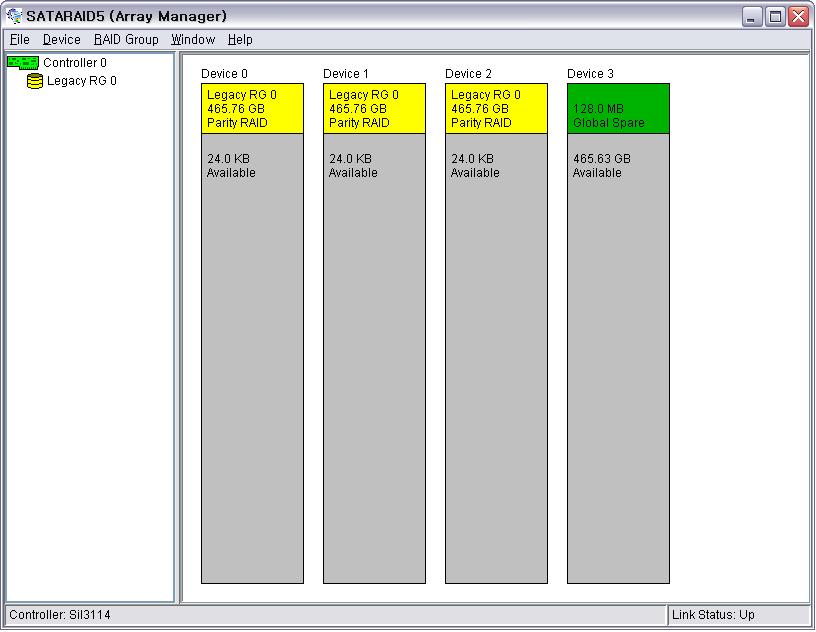Open the RAID Group menu
This screenshot has height=632, width=816.
126,40
